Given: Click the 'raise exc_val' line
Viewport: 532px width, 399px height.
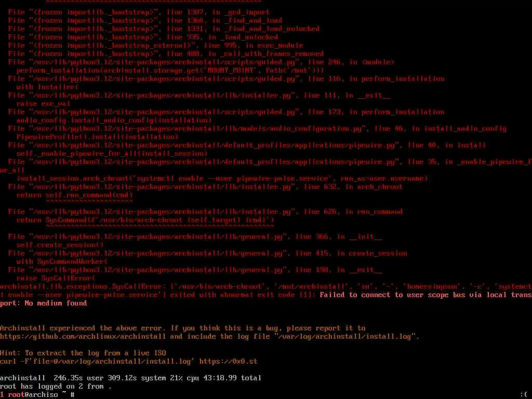Looking at the screenshot, I should [x=44, y=104].
